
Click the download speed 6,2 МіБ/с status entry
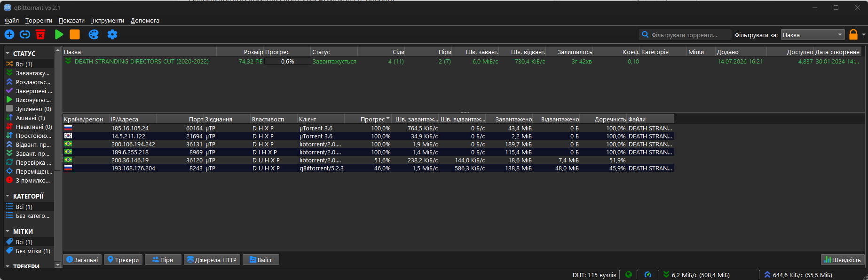coord(696,275)
